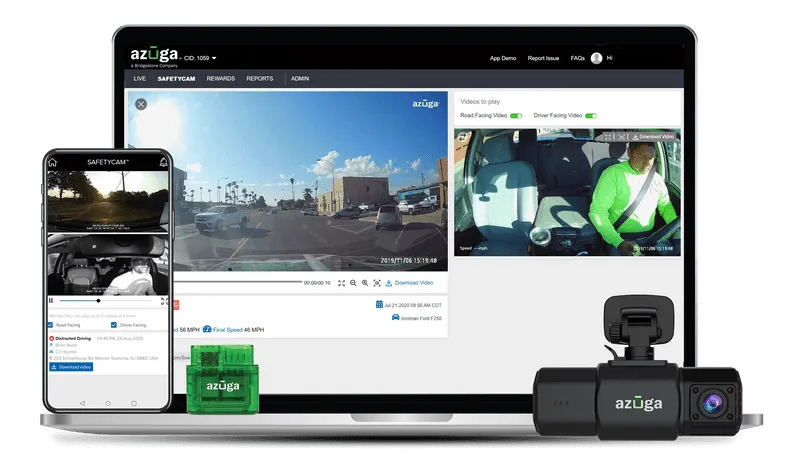Screen dimensions: 800x460
Task: Open the Report Issue link
Action: 544,58
